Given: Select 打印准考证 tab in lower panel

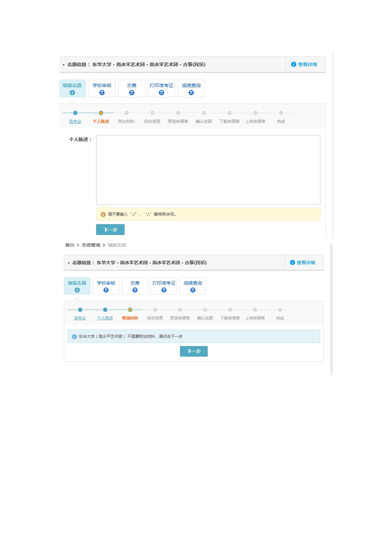Looking at the screenshot, I should 164,286.
